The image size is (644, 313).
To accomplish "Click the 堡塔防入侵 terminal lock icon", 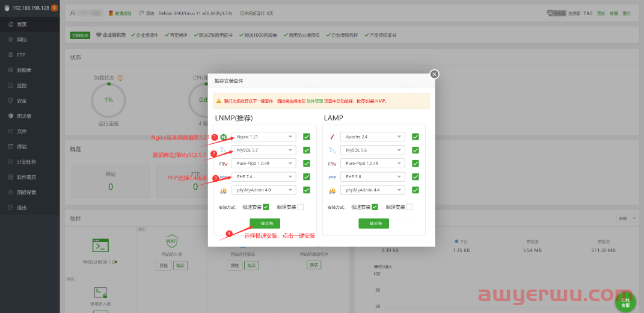I will point(100,293).
